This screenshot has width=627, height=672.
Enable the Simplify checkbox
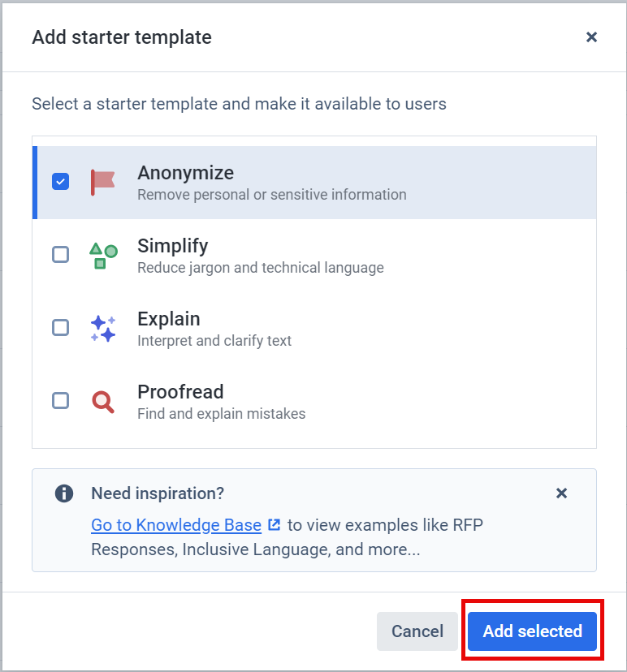click(60, 255)
